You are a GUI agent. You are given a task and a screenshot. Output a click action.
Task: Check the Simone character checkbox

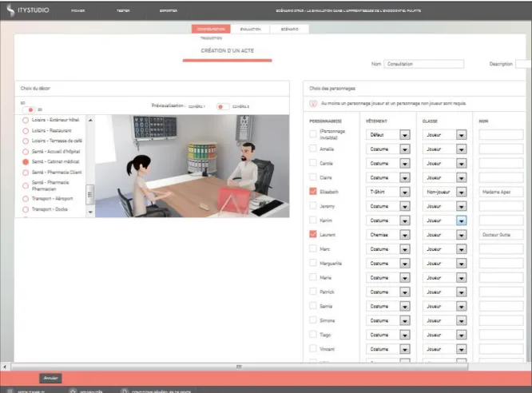click(313, 320)
